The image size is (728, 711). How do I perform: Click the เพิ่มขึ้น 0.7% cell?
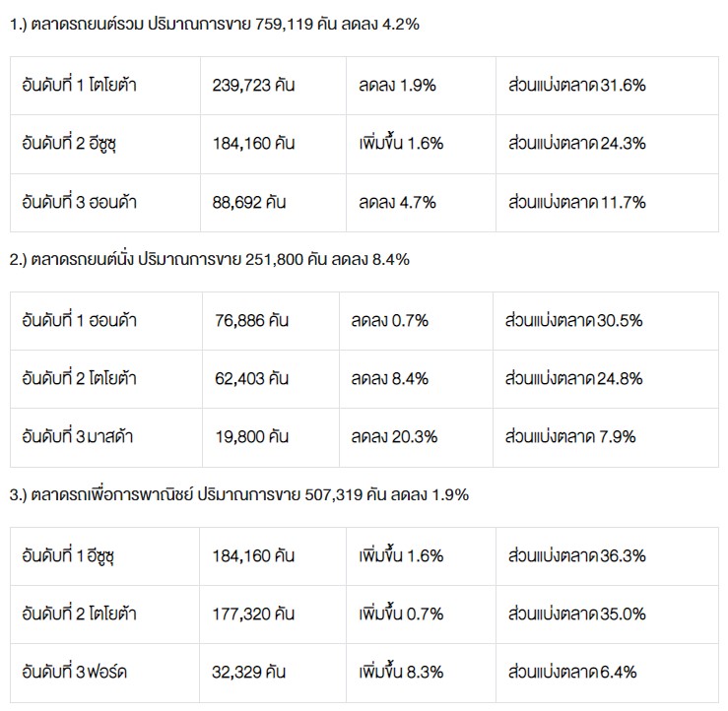pyautogui.click(x=401, y=614)
